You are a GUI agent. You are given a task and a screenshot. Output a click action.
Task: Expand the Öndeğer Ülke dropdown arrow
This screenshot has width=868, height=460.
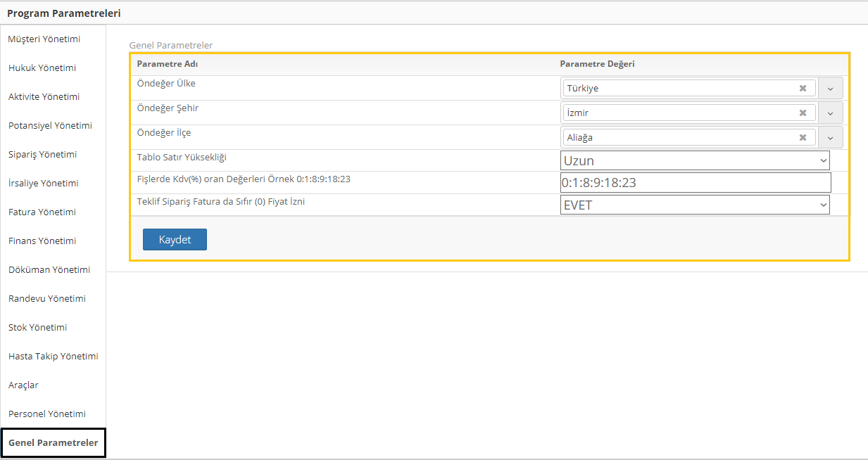point(830,89)
